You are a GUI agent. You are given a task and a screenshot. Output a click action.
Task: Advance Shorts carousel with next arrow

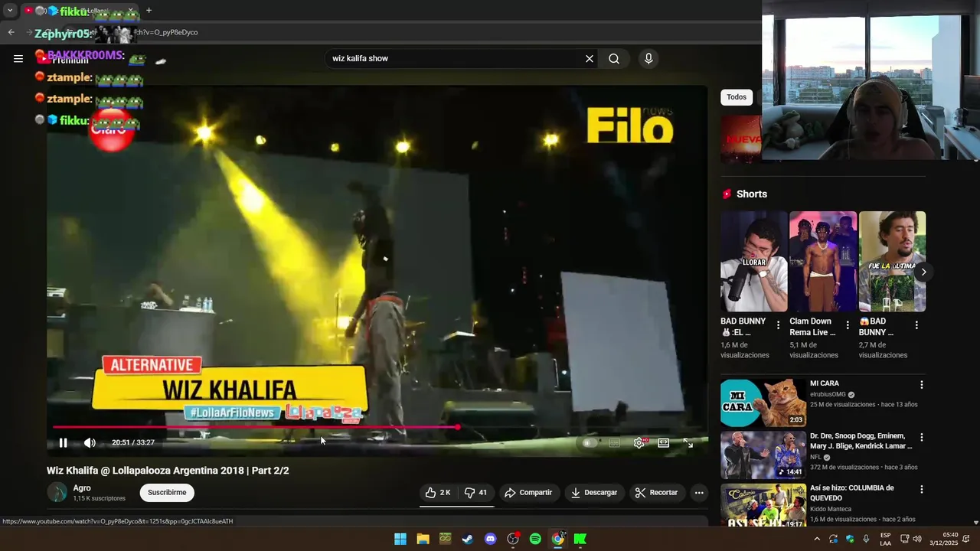[x=923, y=272]
